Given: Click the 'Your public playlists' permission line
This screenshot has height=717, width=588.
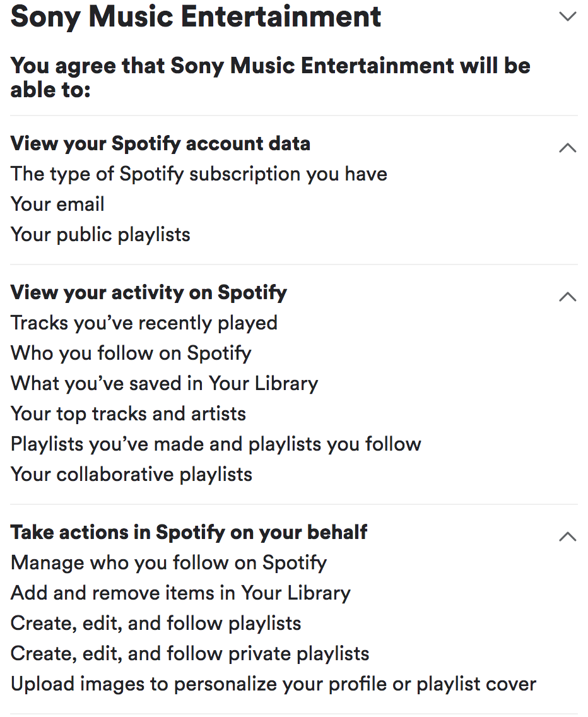Looking at the screenshot, I should (x=100, y=235).
